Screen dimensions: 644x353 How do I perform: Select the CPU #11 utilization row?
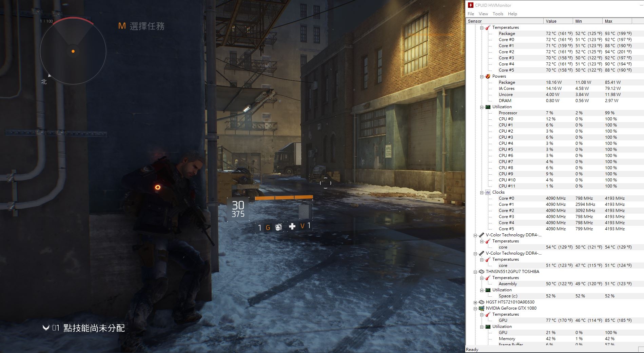coord(570,186)
